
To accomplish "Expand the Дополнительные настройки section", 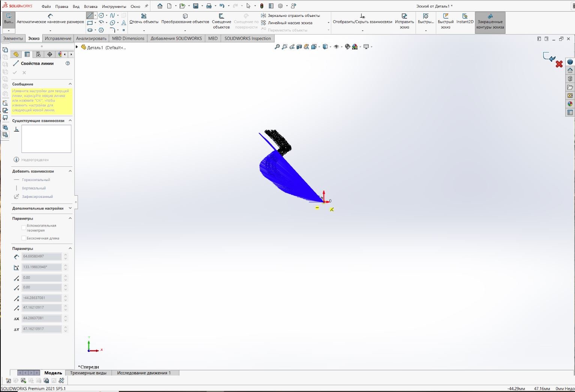I will pyautogui.click(x=70, y=208).
